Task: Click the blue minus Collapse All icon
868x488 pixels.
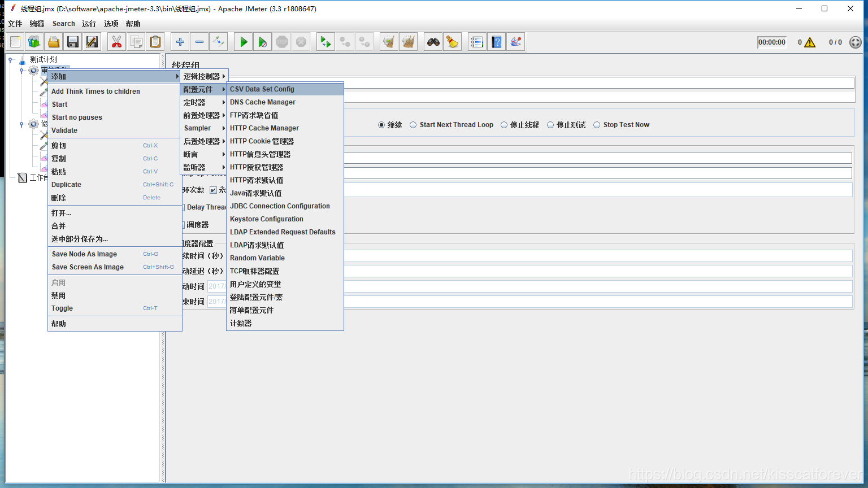Action: pyautogui.click(x=199, y=42)
